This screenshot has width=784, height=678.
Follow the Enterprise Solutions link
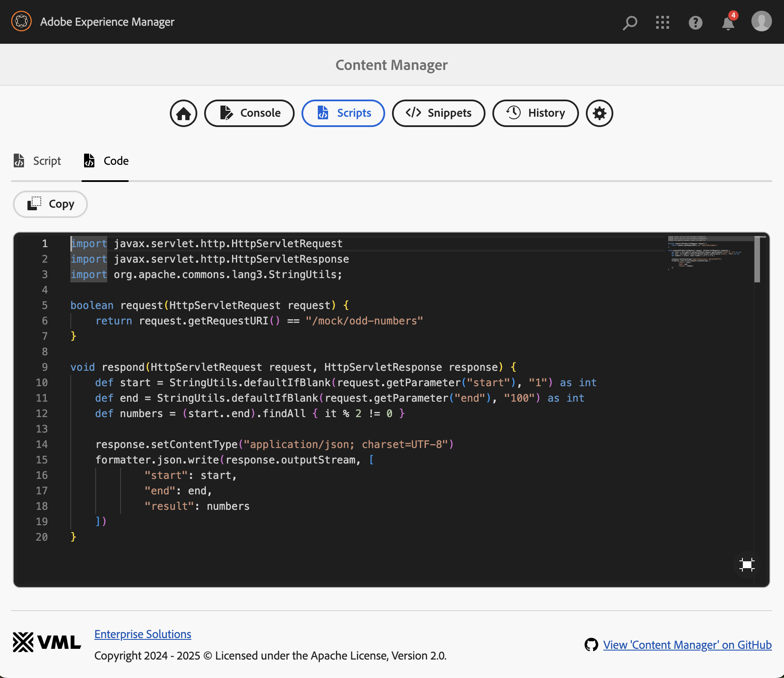143,634
